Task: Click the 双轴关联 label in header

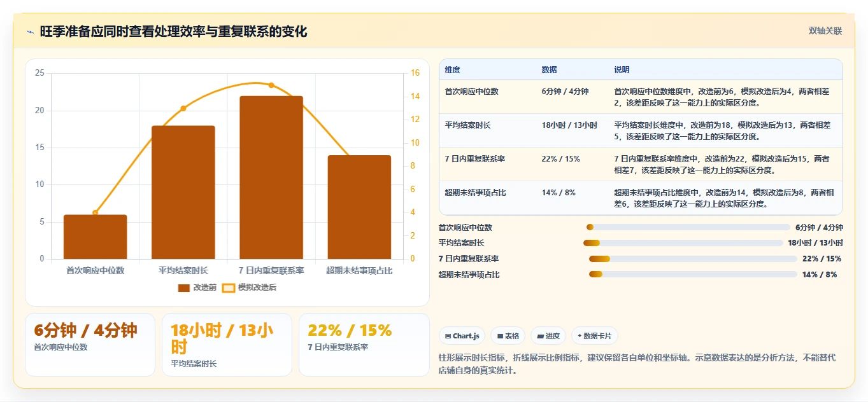Action: 825,31
